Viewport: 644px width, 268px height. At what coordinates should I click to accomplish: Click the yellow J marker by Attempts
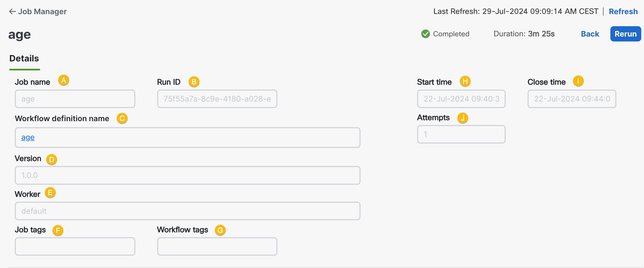point(463,118)
